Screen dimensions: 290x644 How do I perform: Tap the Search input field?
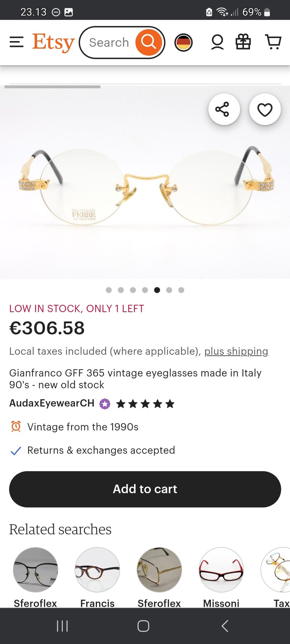109,43
